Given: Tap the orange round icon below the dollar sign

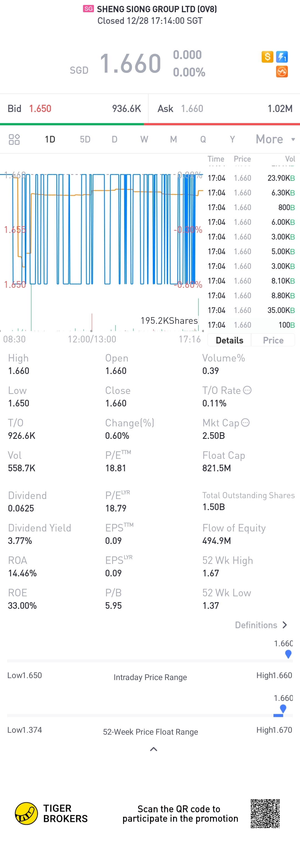Looking at the screenshot, I should pyautogui.click(x=282, y=72).
